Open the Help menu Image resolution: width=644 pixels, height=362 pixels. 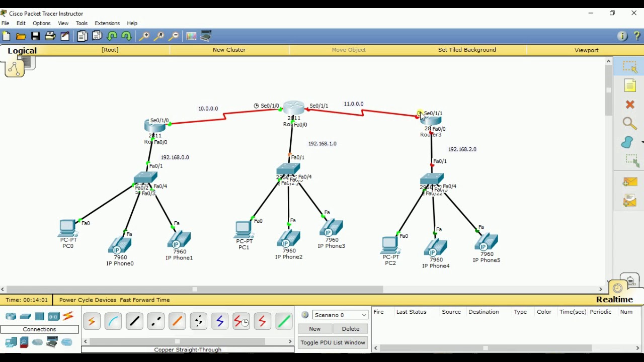click(x=132, y=23)
